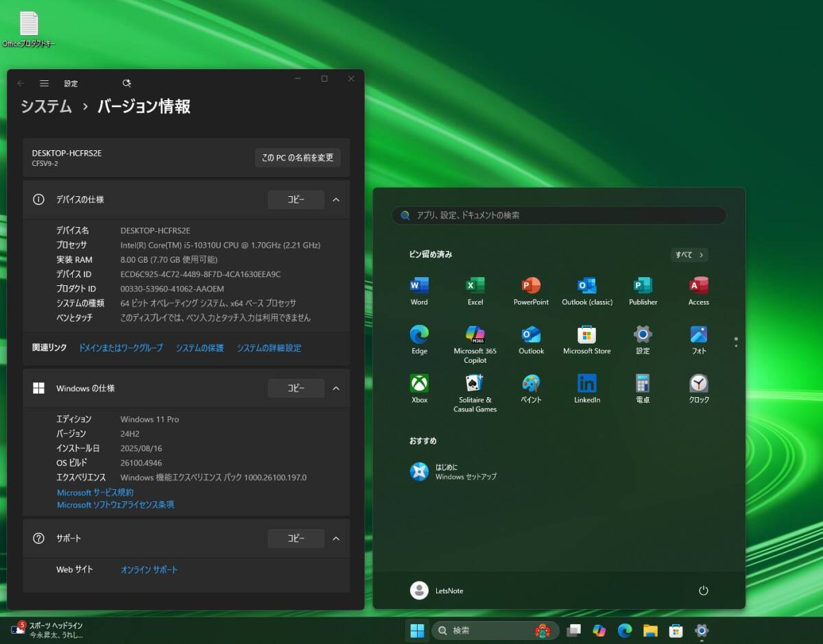The image size is (823, 644).
Task: Open Microsoft サービス規約 link
Action: click(95, 492)
